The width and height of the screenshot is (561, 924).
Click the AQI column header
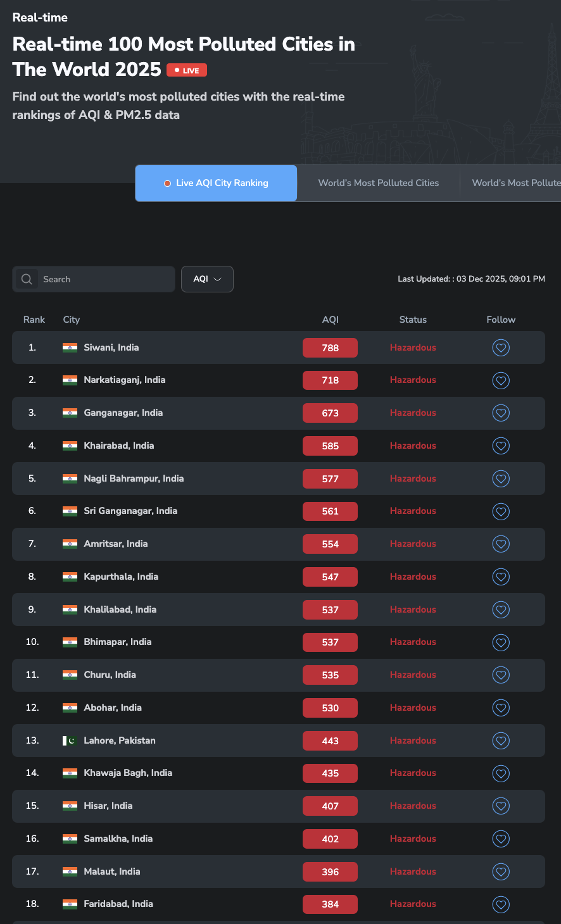[x=330, y=320]
